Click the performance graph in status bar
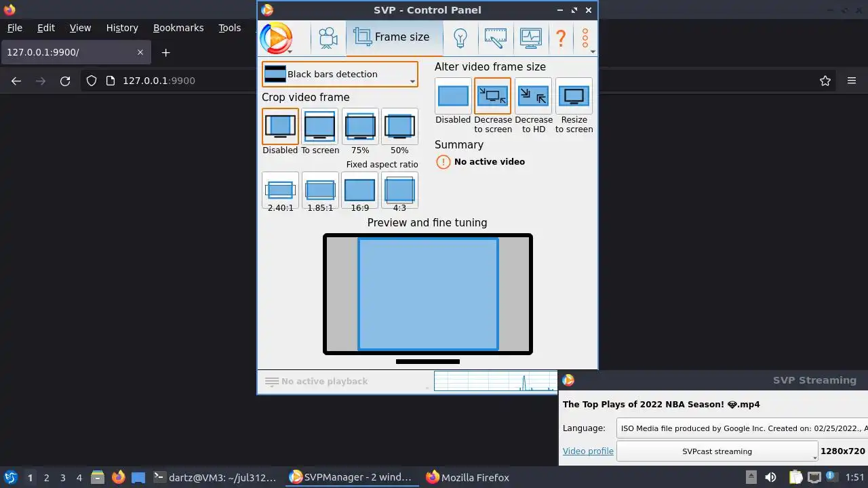Image resolution: width=868 pixels, height=488 pixels. tap(495, 381)
